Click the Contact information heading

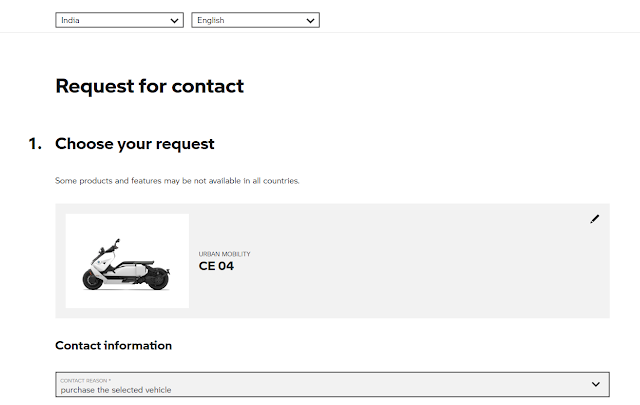[x=113, y=345]
